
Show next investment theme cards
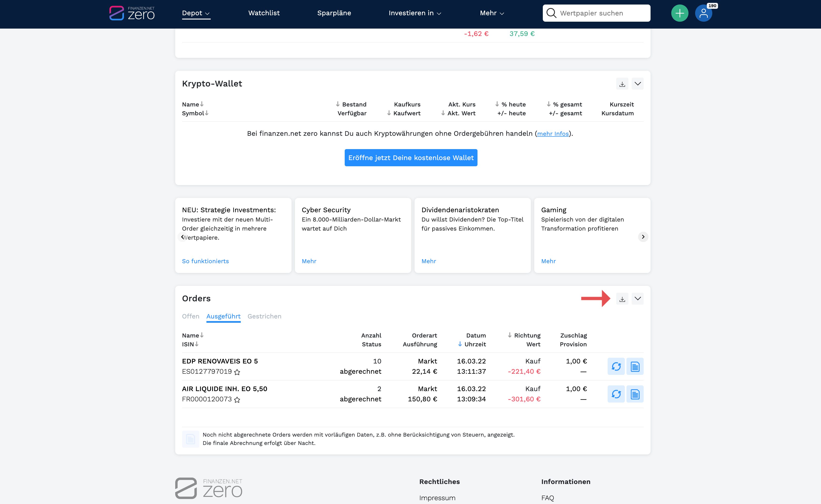643,237
